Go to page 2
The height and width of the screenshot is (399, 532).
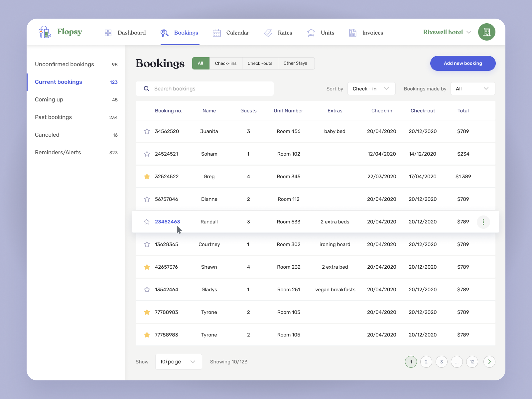tap(426, 362)
